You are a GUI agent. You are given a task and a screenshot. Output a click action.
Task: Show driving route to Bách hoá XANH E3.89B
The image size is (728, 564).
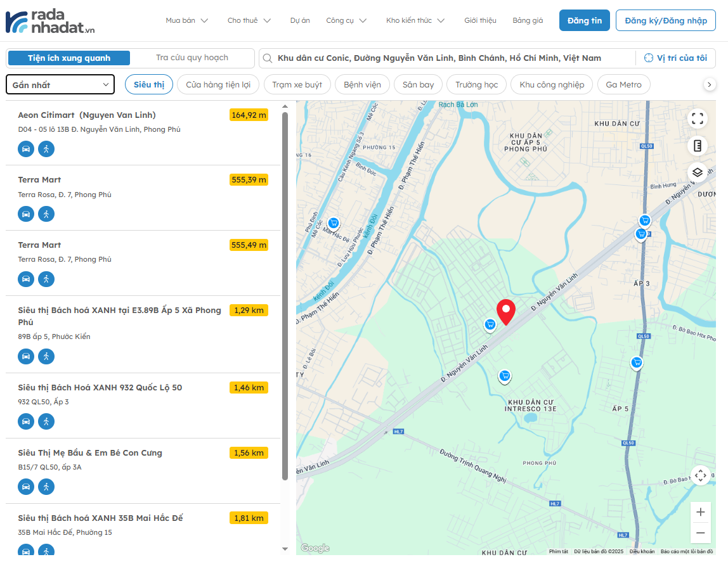point(26,356)
